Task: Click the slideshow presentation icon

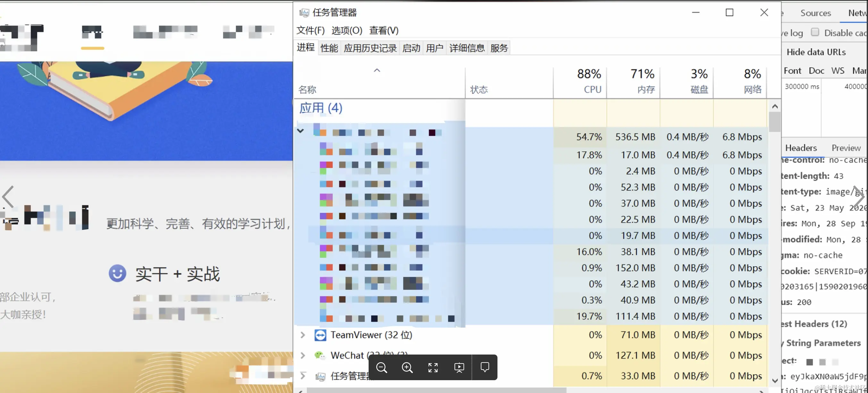Action: (x=459, y=367)
